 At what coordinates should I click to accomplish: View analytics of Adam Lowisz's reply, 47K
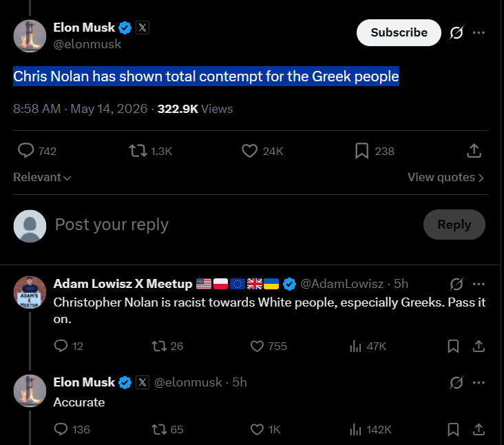pos(355,346)
